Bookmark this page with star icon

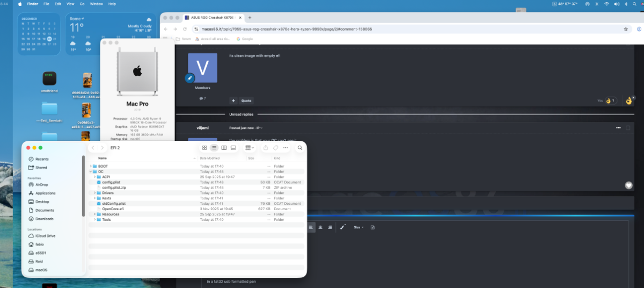(626, 29)
